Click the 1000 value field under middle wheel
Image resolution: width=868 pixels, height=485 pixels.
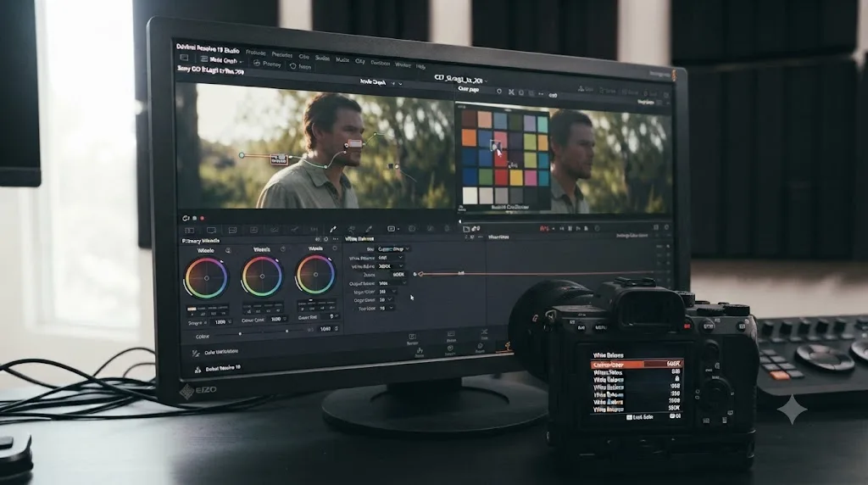pos(275,320)
